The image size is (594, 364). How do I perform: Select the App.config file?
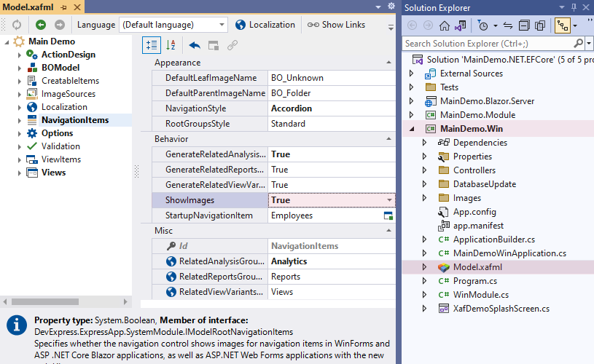[474, 212]
